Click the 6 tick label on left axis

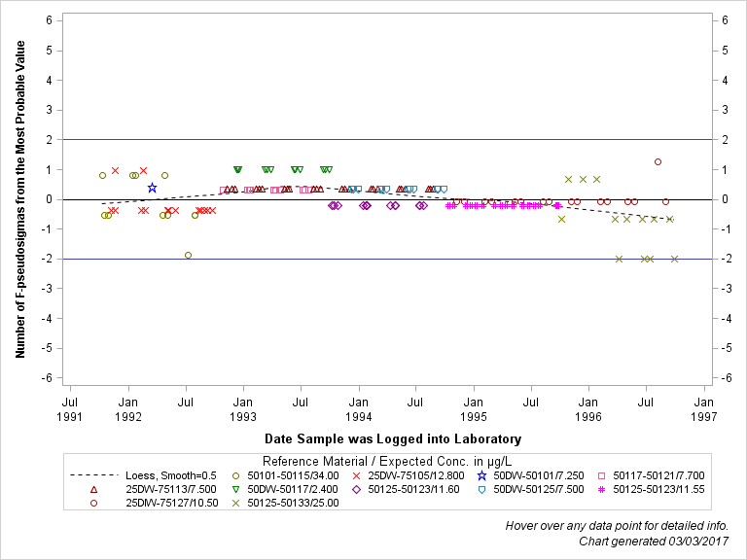(49, 20)
